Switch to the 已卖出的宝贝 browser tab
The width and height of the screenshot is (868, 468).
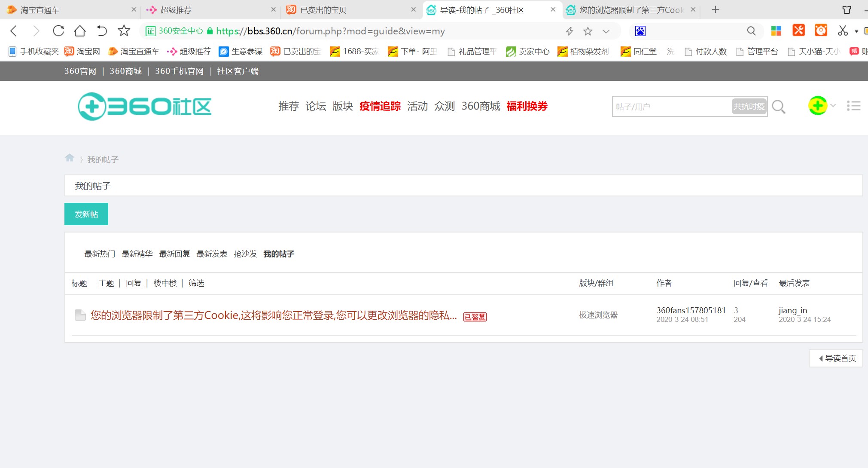[323, 10]
